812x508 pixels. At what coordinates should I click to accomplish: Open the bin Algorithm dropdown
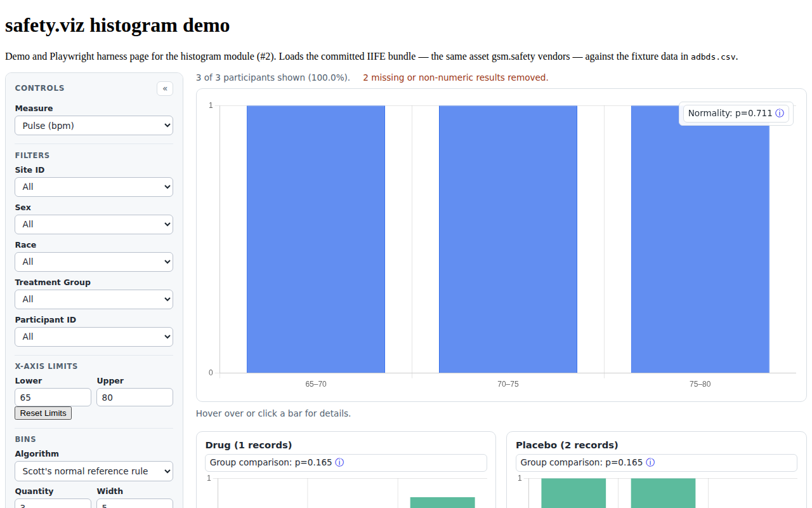(94, 471)
